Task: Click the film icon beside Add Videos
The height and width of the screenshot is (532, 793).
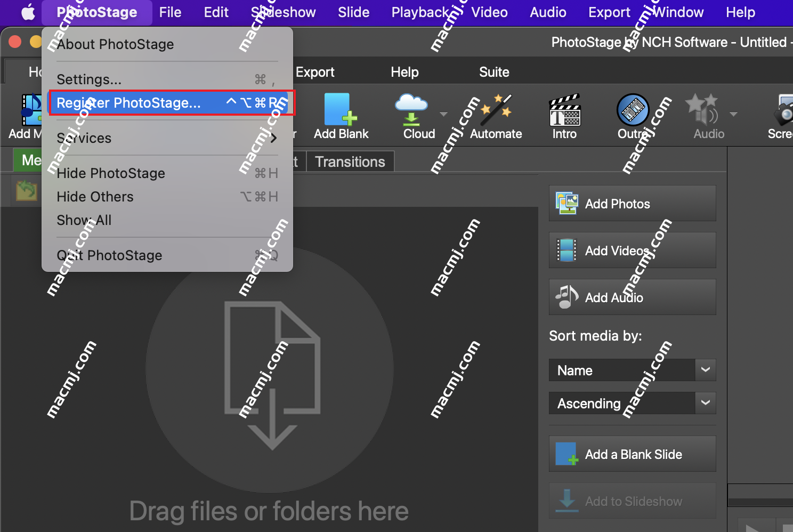Action: pos(567,250)
